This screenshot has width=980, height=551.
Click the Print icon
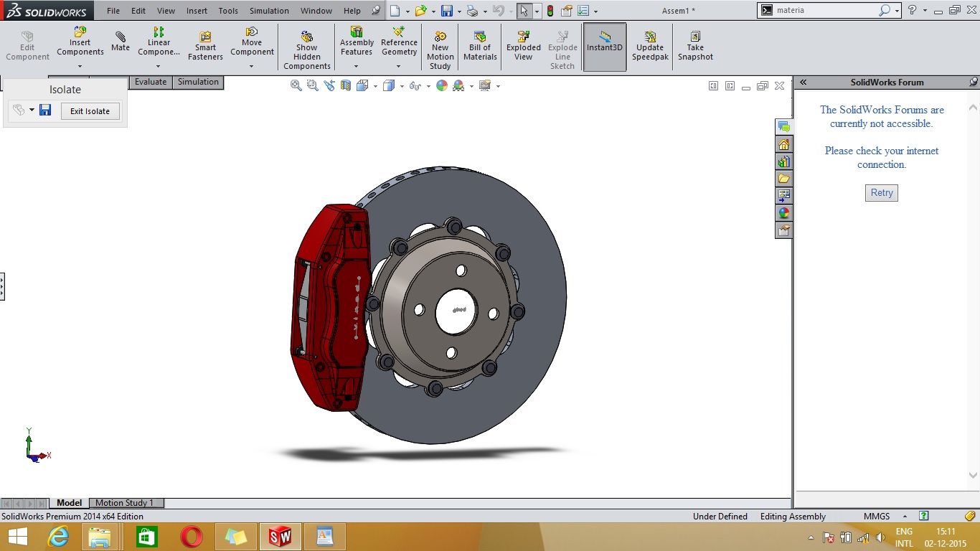click(x=472, y=11)
